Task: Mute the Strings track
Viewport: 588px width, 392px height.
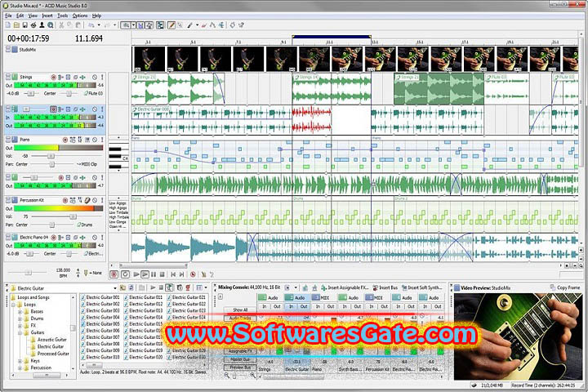Action: click(x=95, y=77)
